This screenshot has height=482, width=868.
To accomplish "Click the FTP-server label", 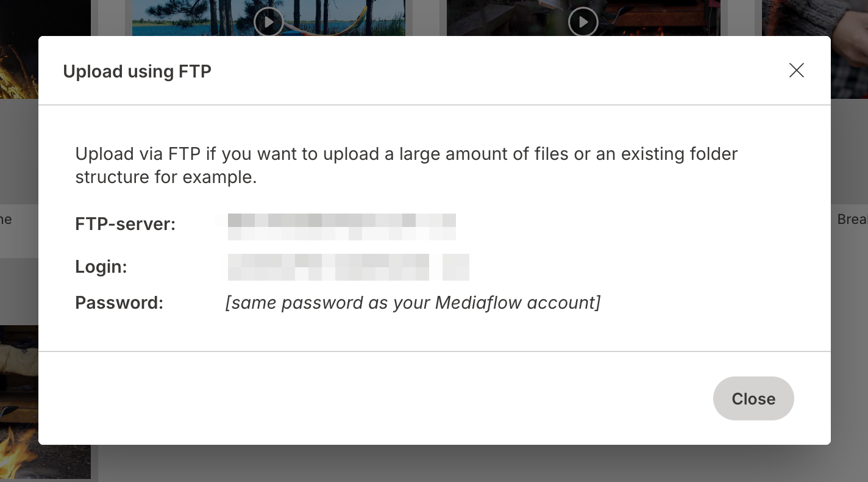I will pos(125,225).
